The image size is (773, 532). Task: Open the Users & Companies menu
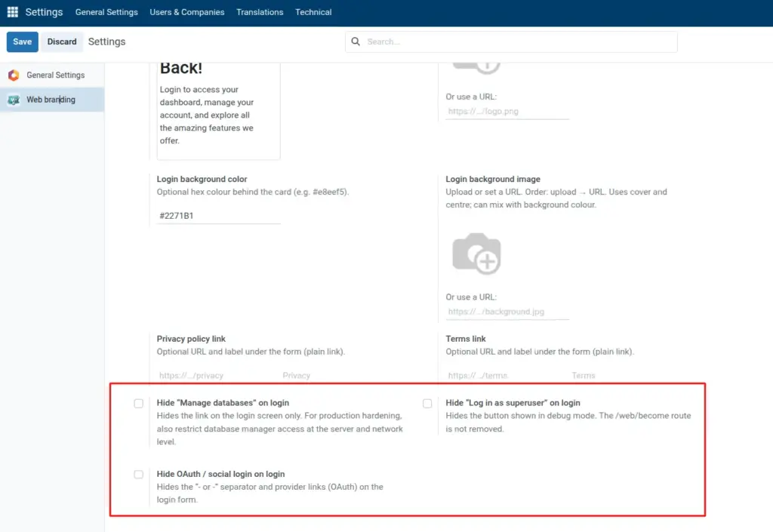coord(187,12)
